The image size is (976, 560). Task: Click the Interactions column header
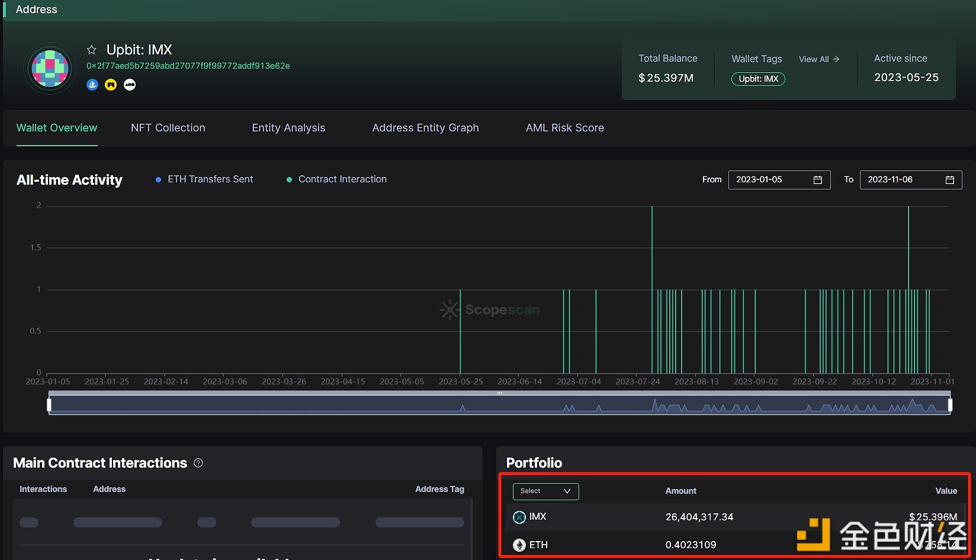[43, 489]
